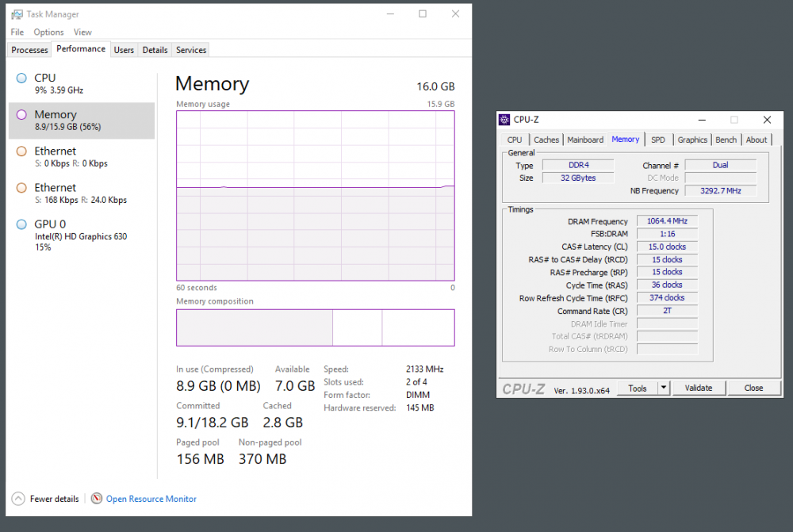Click the GPU 0 circle icon
The height and width of the screenshot is (532, 793).
click(x=21, y=224)
